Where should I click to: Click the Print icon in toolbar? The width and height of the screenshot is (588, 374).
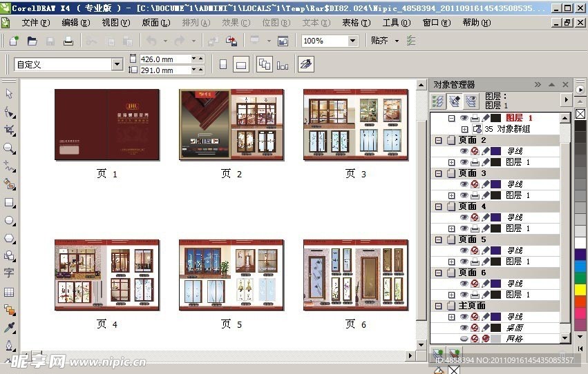tap(68, 41)
